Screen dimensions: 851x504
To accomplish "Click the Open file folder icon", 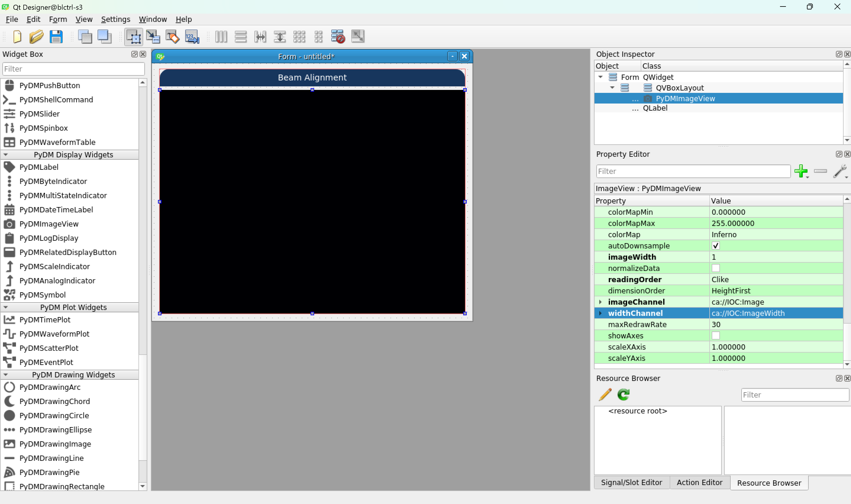I will pos(36,36).
